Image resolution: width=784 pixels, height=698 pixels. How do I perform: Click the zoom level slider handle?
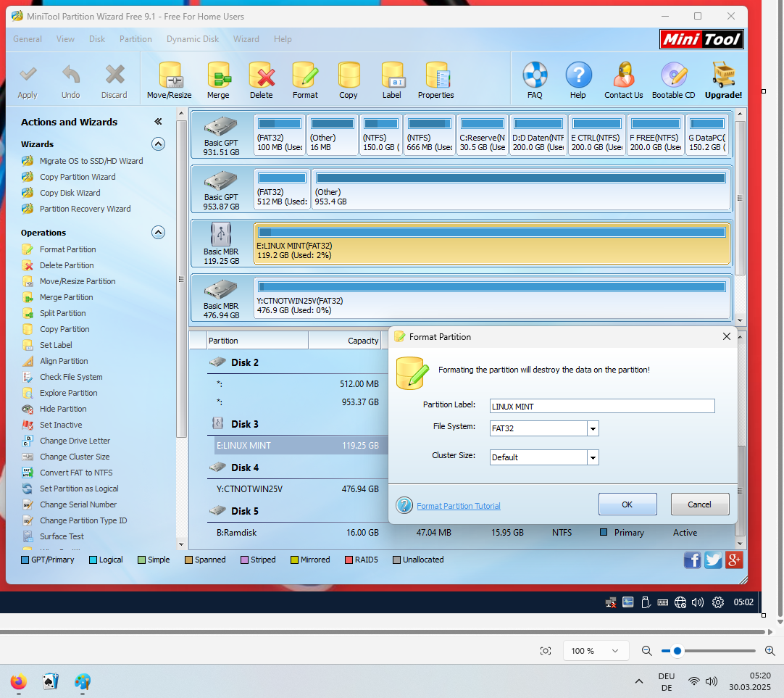pos(677,650)
